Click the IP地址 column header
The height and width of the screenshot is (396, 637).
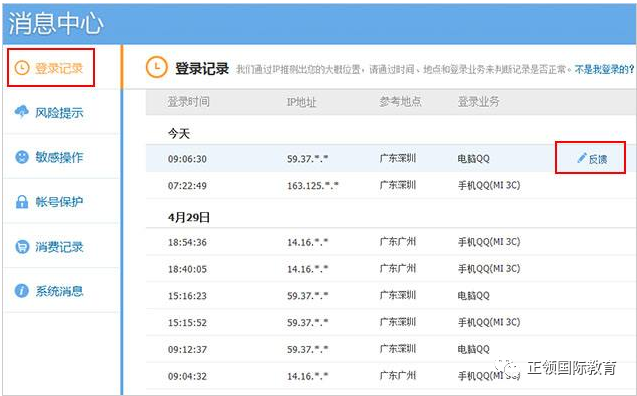301,102
